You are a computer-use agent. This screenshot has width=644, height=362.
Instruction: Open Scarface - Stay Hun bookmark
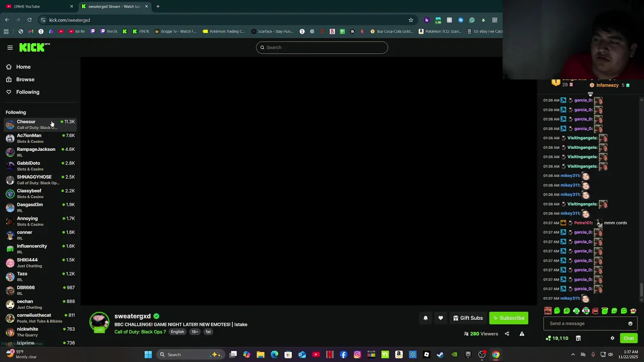click(x=272, y=31)
